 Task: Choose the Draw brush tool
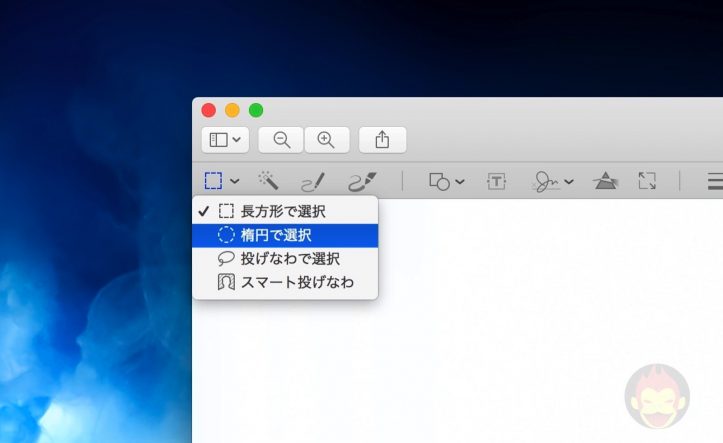(x=362, y=181)
